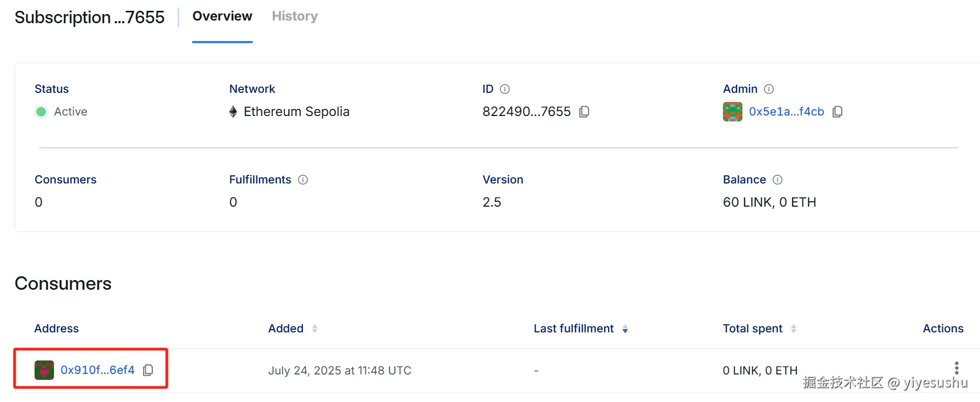This screenshot has height=402, width=980.
Task: Open the consumer row actions menu
Action: (956, 368)
